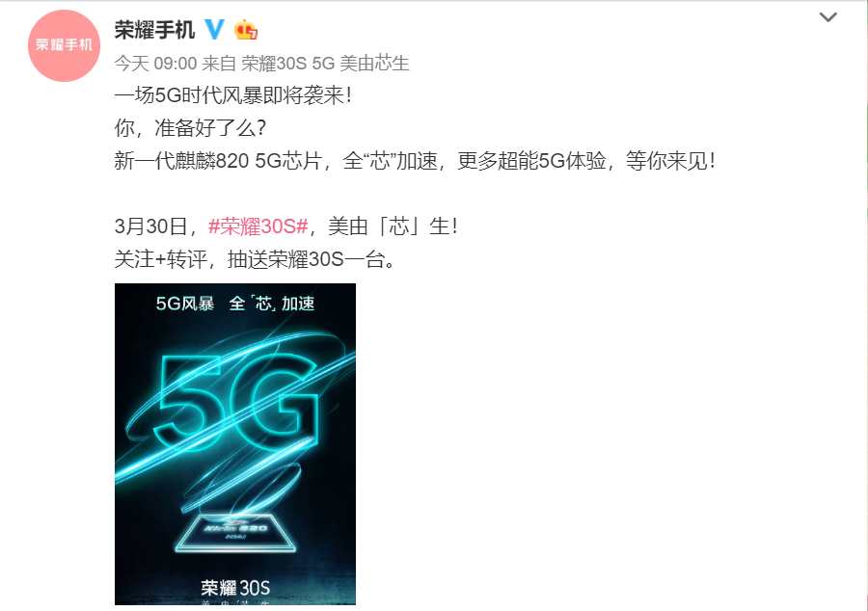
Task: Click the 来自 label before the source
Action: pos(219,63)
